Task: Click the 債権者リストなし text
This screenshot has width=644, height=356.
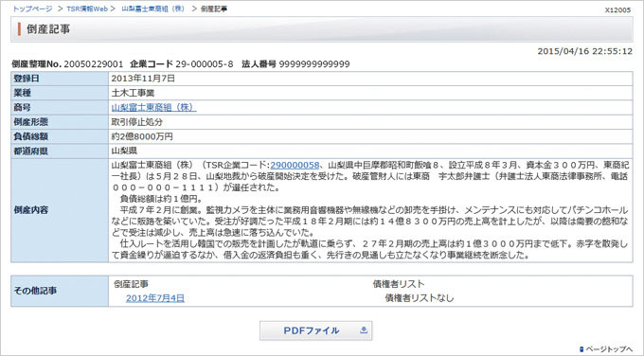Action: click(420, 298)
